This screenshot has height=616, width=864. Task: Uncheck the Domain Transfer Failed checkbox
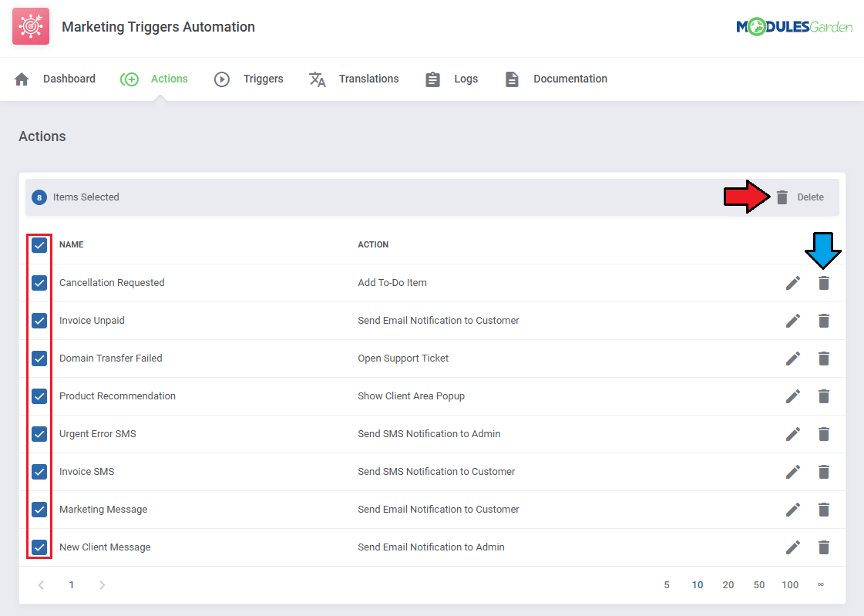click(39, 358)
